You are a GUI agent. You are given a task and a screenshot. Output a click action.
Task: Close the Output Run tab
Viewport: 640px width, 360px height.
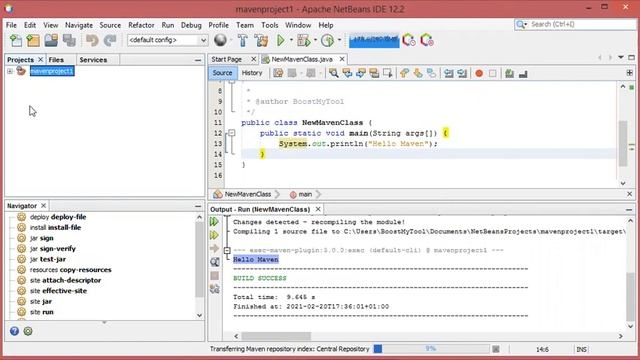coord(318,209)
